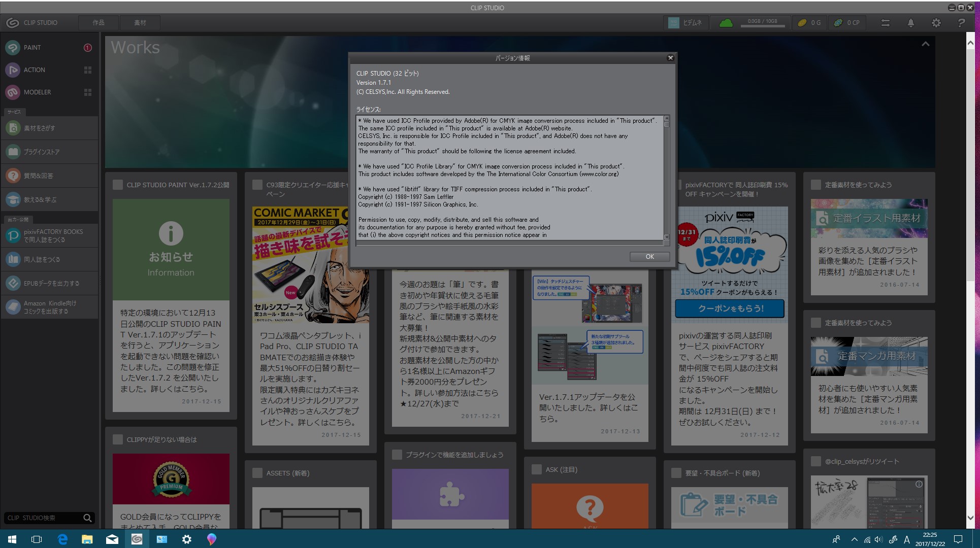Open the cloud sync icon in the top bar
980x548 pixels.
tap(726, 23)
